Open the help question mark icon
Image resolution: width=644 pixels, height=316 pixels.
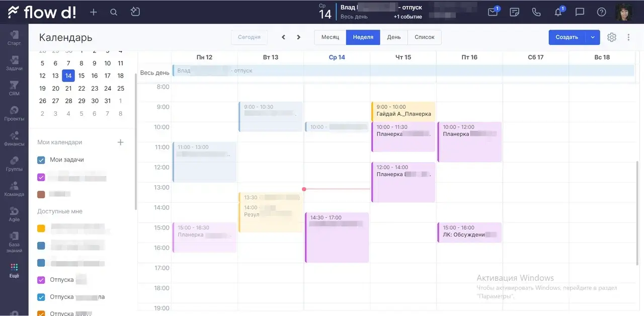pyautogui.click(x=601, y=12)
